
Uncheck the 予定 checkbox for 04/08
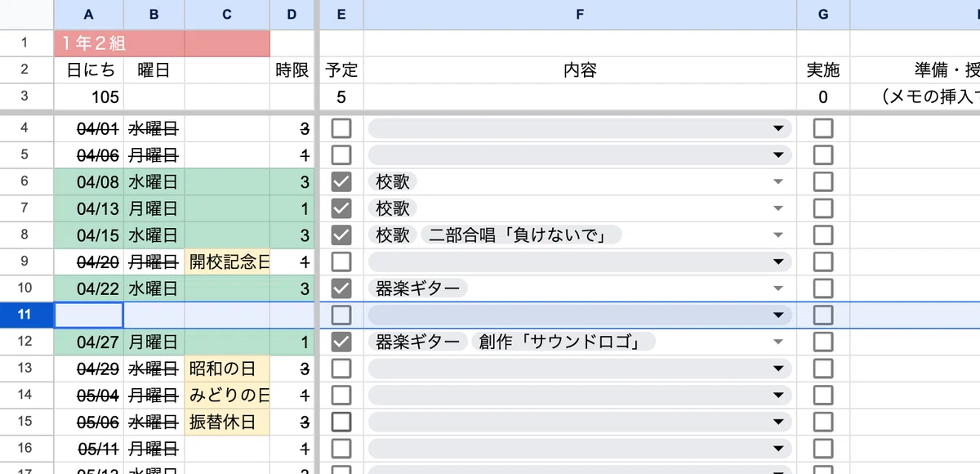point(341,181)
